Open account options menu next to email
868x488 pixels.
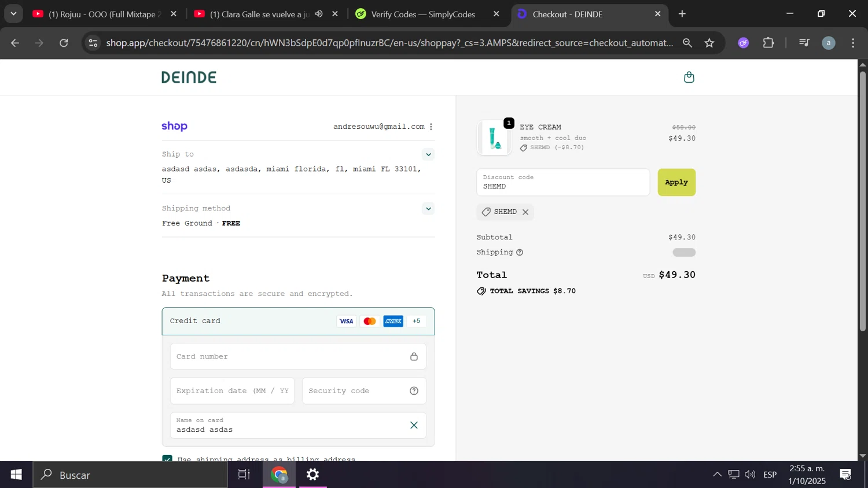pos(431,127)
